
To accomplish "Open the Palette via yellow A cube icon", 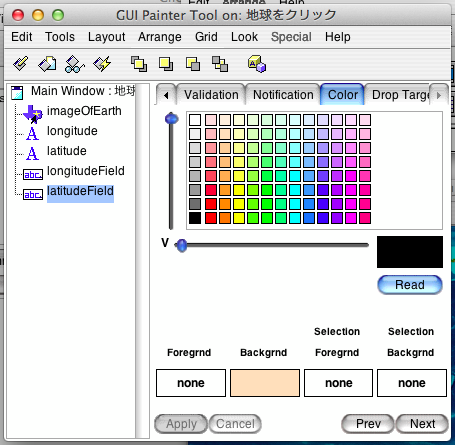I will pos(257,64).
